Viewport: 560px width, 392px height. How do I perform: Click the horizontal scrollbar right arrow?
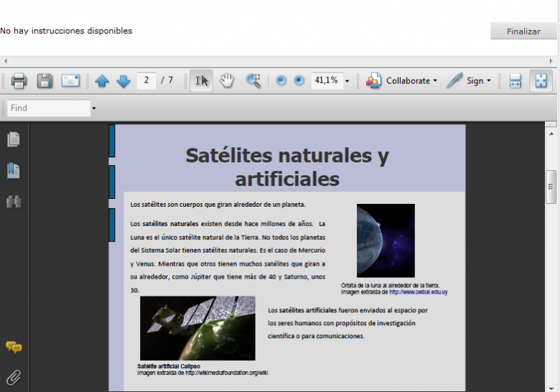click(x=551, y=61)
